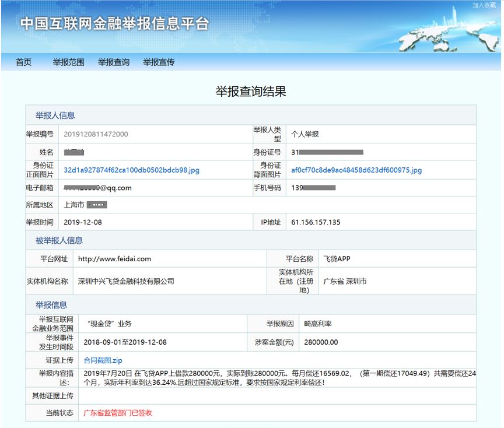Open the ID front image file ending in bdcb98.jpg
Screen dimensions: 504x428
point(131,170)
